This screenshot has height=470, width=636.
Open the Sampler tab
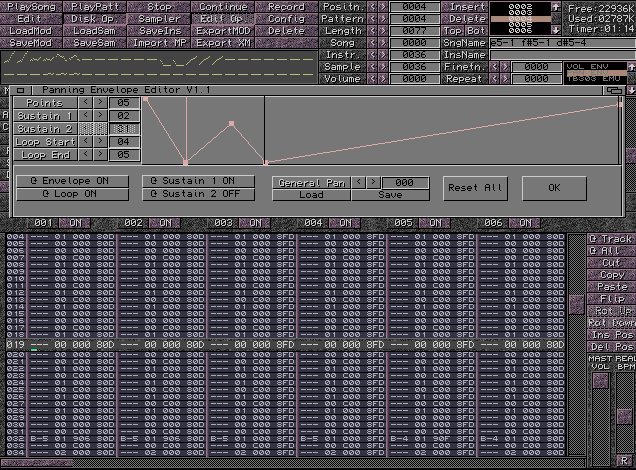[x=159, y=19]
